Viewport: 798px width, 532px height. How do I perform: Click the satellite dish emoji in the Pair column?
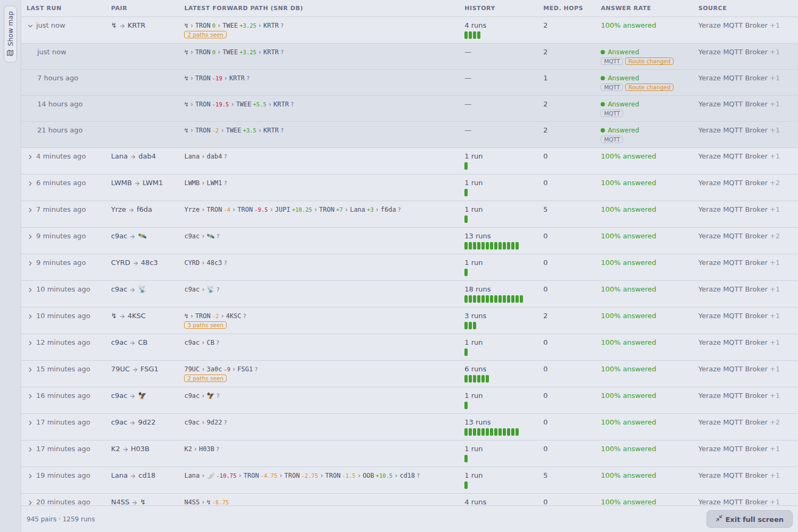coord(142,289)
